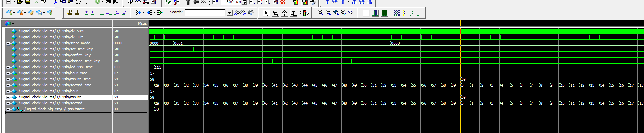Select the Pan Mode four-arrow tool

click(285, 13)
